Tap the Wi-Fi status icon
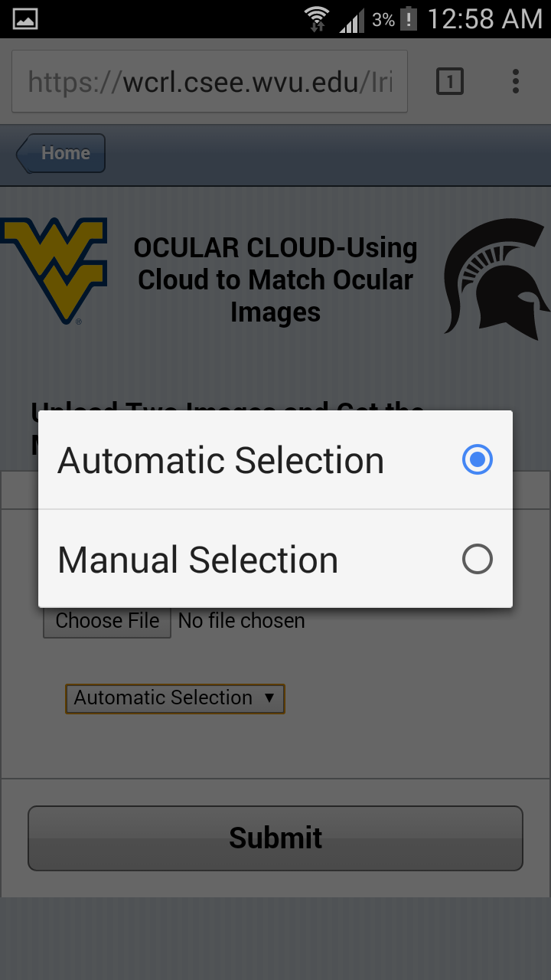551x980 pixels. 316,18
